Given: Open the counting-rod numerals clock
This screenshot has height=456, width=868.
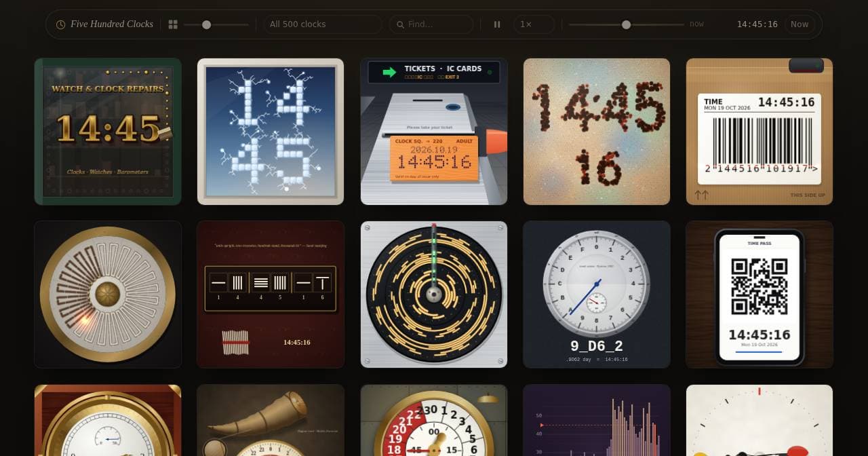Looking at the screenshot, I should click(271, 294).
